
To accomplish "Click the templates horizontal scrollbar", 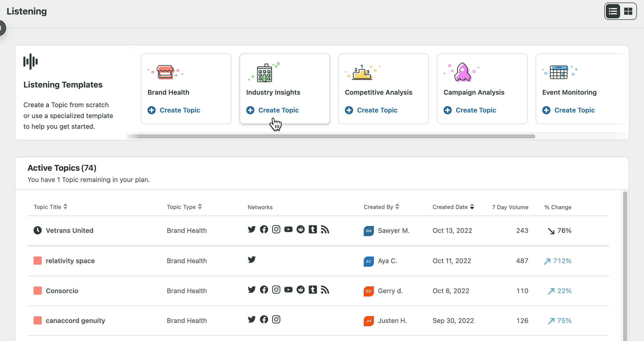I will pyautogui.click(x=331, y=136).
